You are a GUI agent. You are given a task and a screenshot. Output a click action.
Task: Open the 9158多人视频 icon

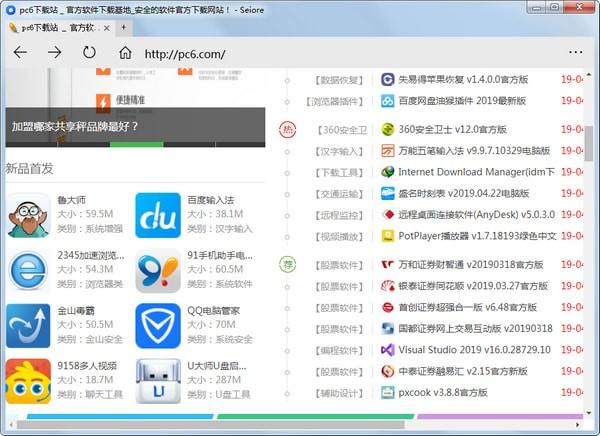[x=28, y=381]
